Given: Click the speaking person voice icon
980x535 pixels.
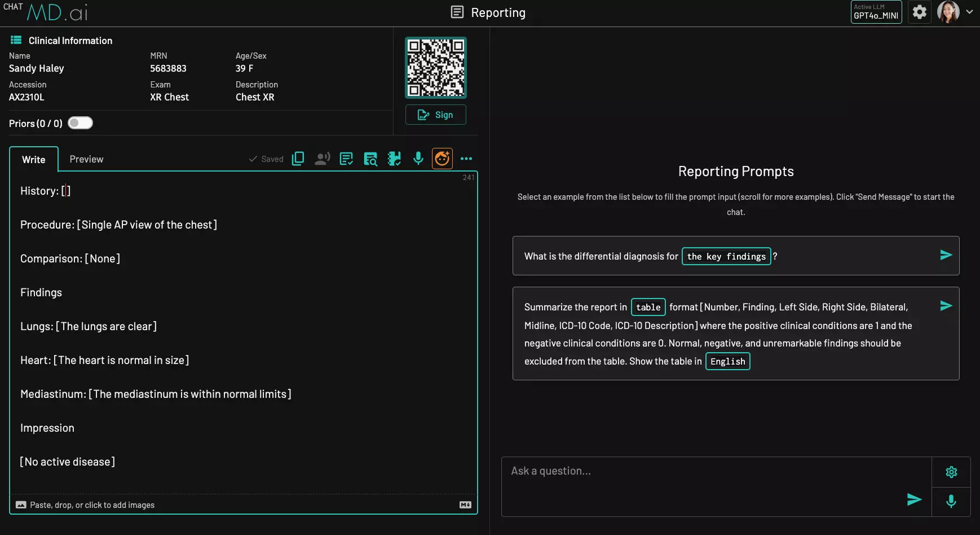Looking at the screenshot, I should pos(322,159).
